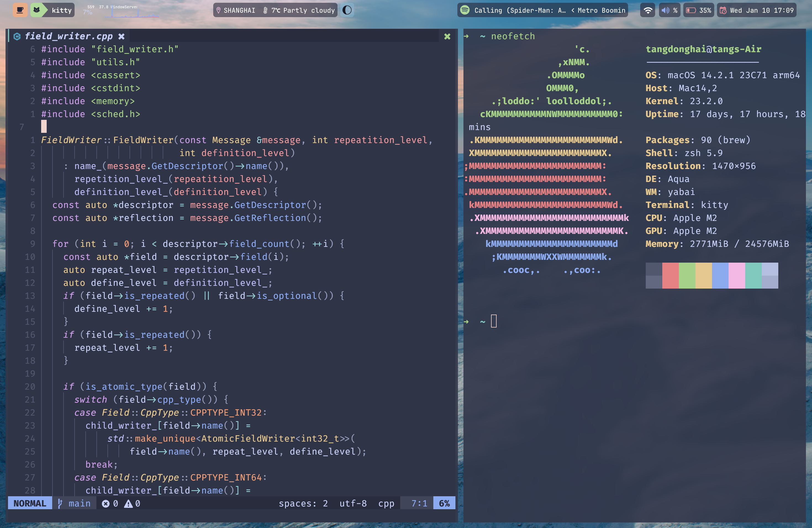This screenshot has height=528, width=812.
Task: Click the volume speaker icon
Action: coord(665,10)
